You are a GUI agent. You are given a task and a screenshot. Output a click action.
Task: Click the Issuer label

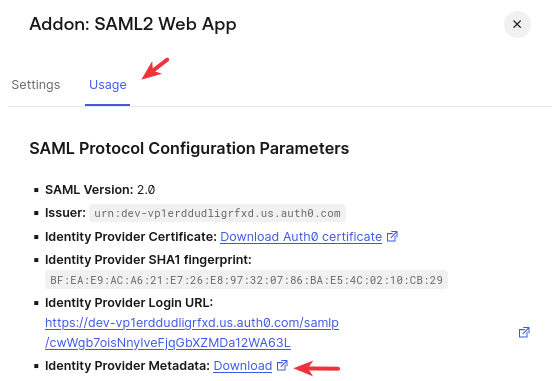(65, 213)
